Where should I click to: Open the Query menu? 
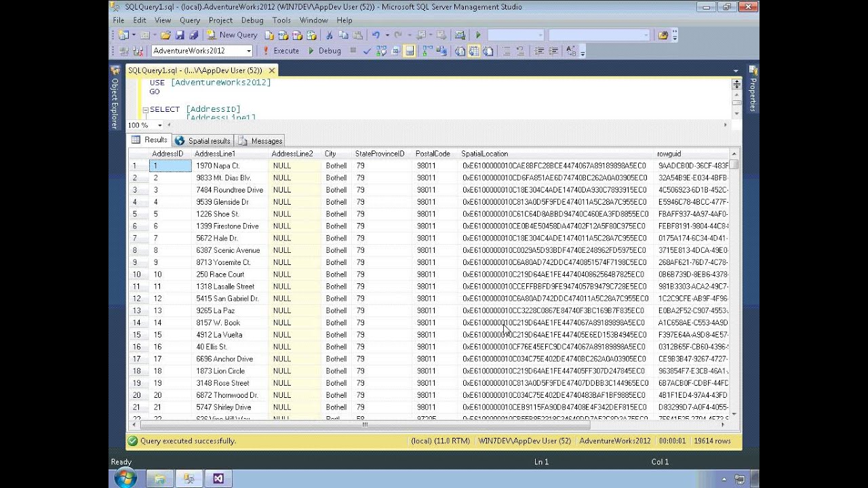(x=190, y=20)
